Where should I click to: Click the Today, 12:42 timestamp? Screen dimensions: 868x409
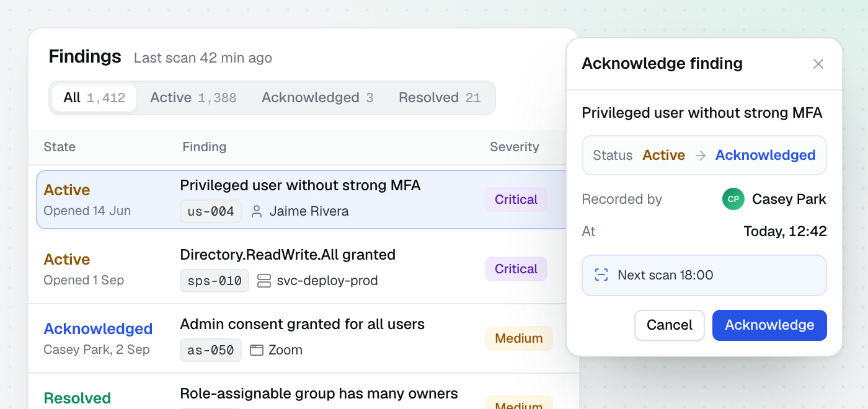pyautogui.click(x=786, y=232)
